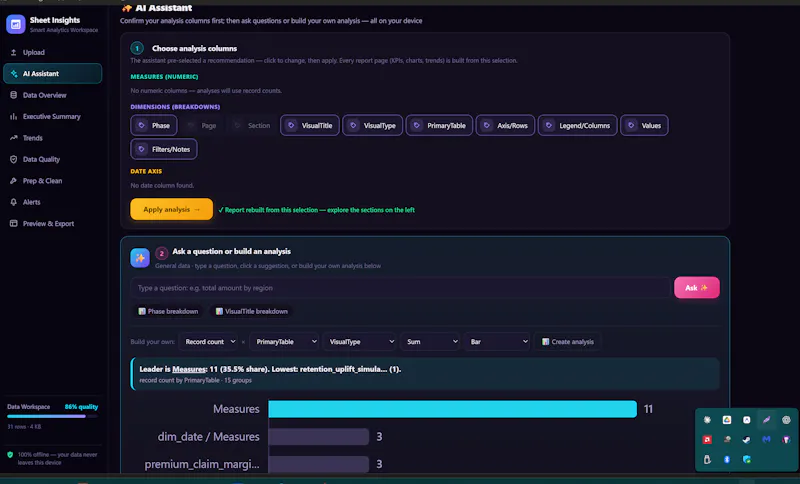
Task: Open the Bar chart type dropdown
Action: pos(498,342)
